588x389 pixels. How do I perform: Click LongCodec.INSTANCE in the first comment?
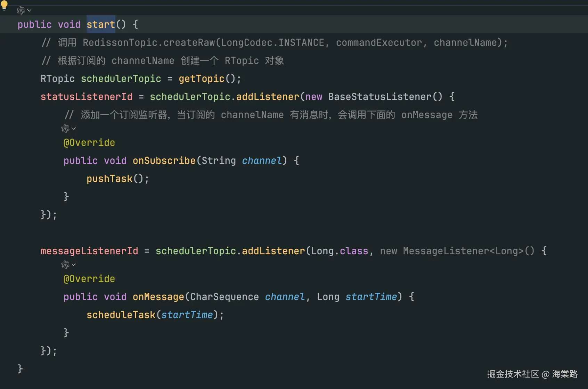273,43
